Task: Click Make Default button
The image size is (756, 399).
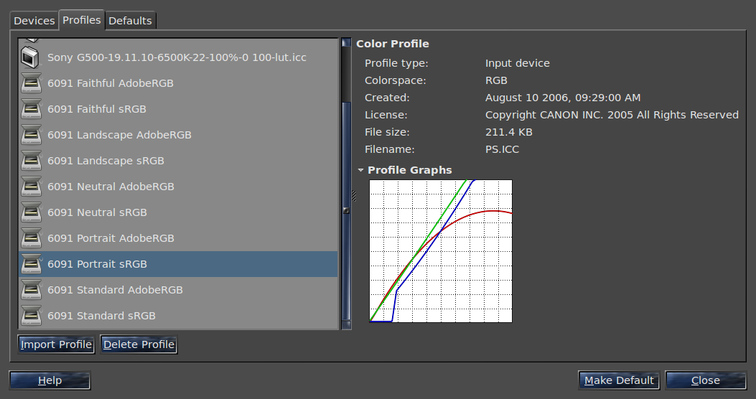Action: point(619,380)
